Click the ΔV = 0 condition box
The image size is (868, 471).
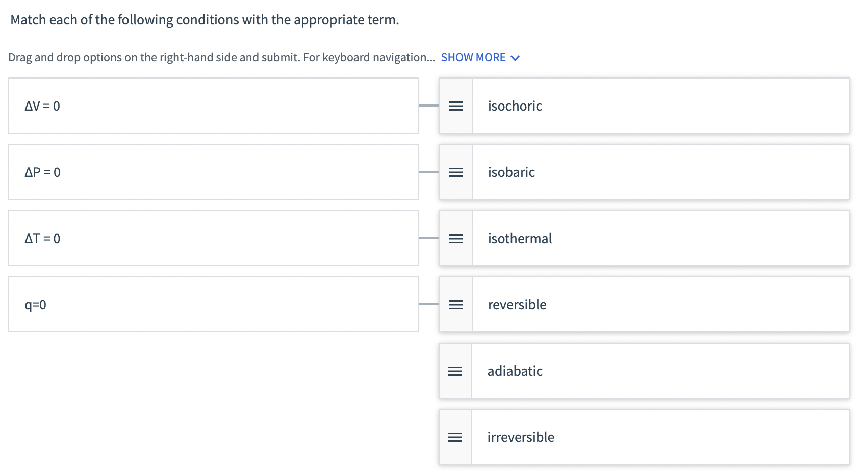(213, 106)
